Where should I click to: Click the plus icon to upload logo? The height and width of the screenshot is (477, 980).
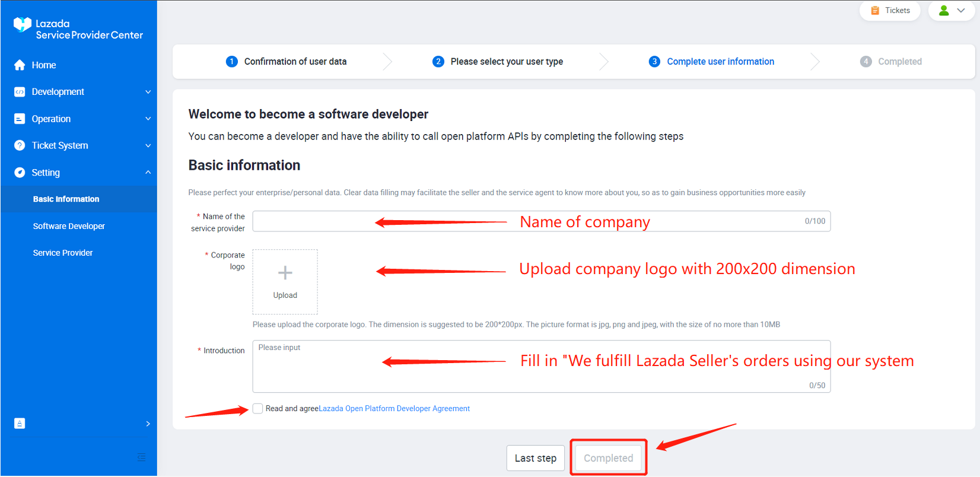[285, 272]
